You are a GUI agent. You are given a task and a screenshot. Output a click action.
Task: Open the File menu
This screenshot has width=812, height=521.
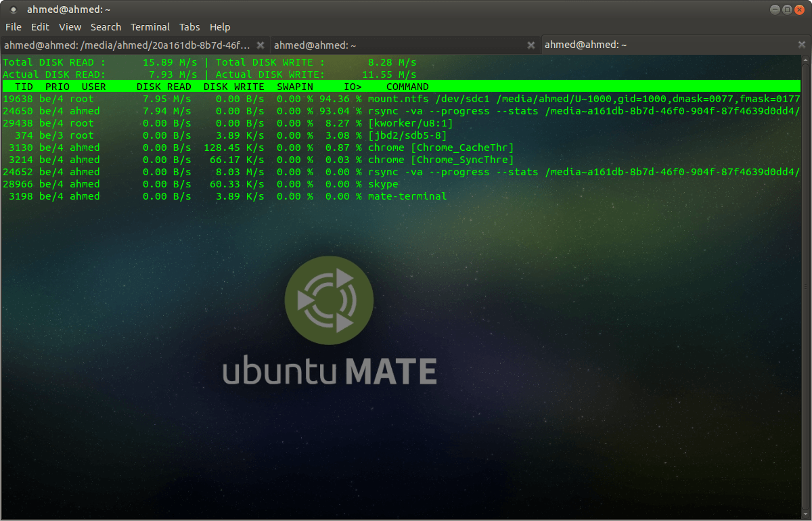14,27
